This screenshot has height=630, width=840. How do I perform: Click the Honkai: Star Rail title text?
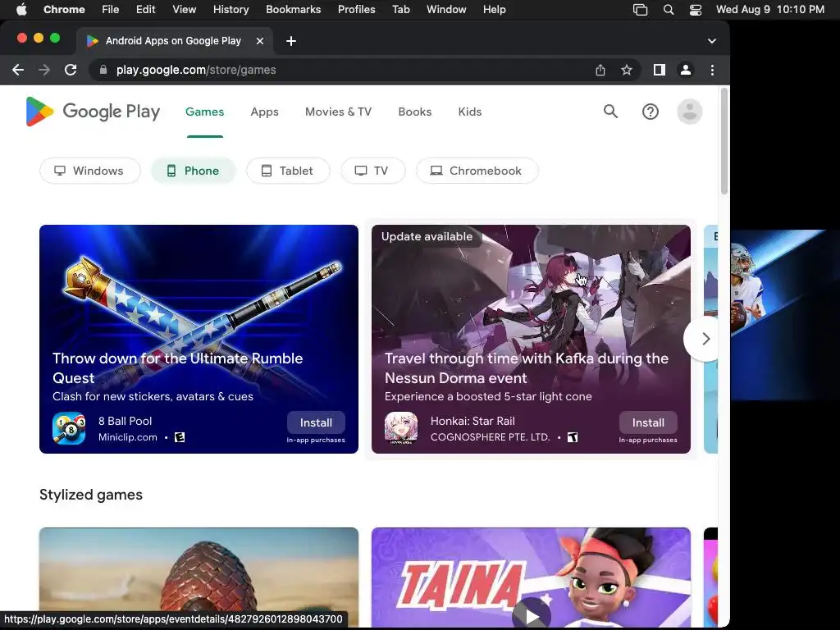472,421
